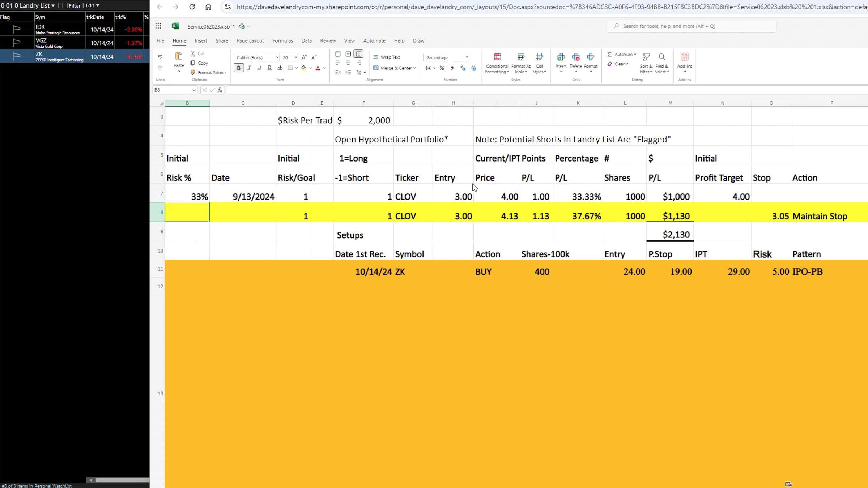Switch to the Page Layout tab
868x488 pixels.
coord(250,41)
